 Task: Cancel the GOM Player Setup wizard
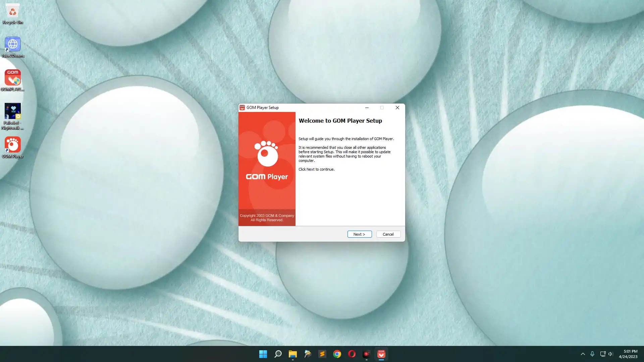(388, 234)
